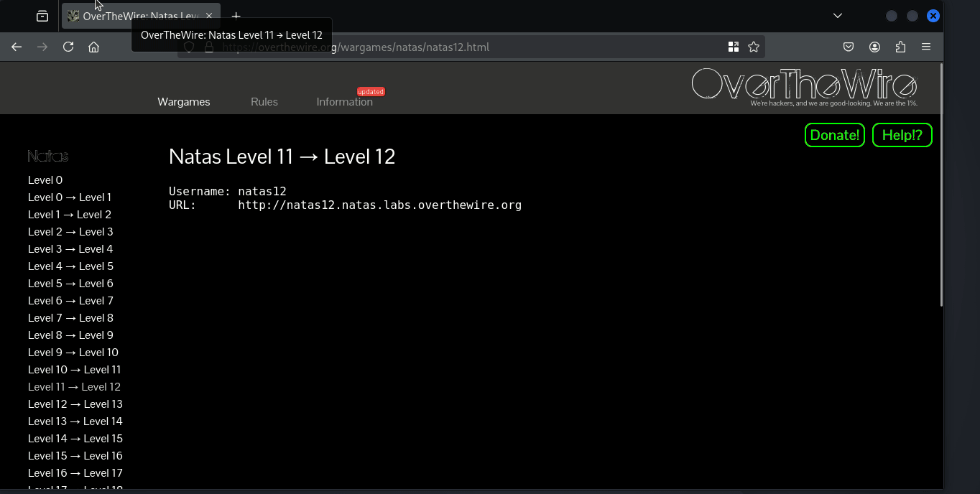Open Level 6 → Level 7
The image size is (980, 494).
(70, 301)
